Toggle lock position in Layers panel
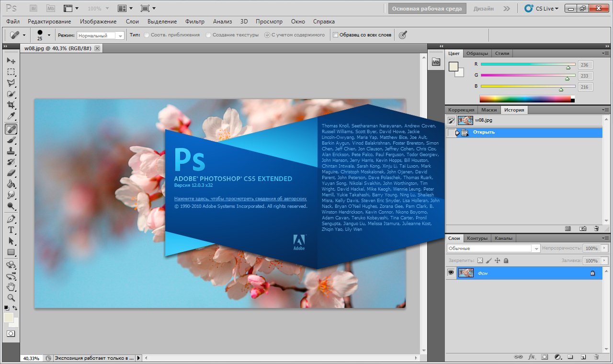 point(498,261)
